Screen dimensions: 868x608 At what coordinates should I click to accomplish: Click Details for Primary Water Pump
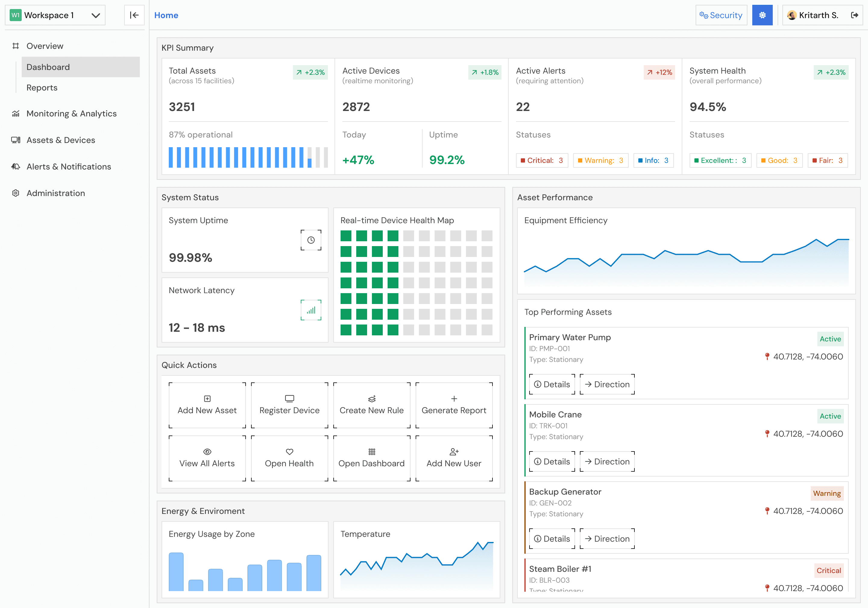tap(552, 385)
